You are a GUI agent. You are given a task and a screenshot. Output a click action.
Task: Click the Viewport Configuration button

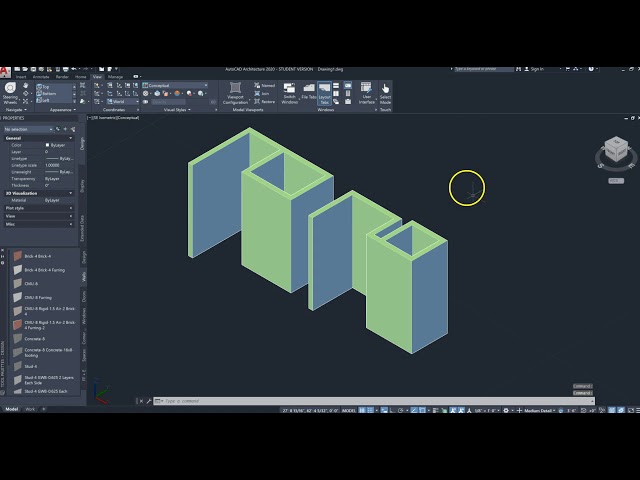236,93
